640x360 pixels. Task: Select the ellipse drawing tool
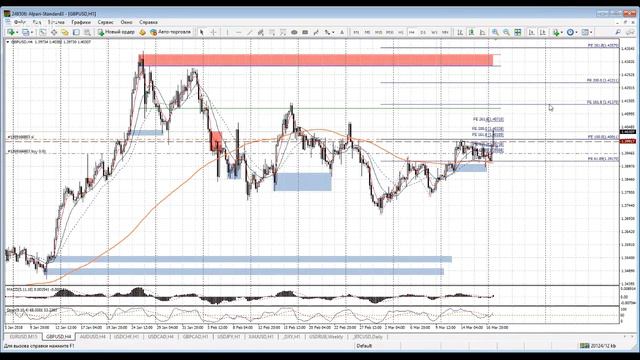[x=294, y=32]
